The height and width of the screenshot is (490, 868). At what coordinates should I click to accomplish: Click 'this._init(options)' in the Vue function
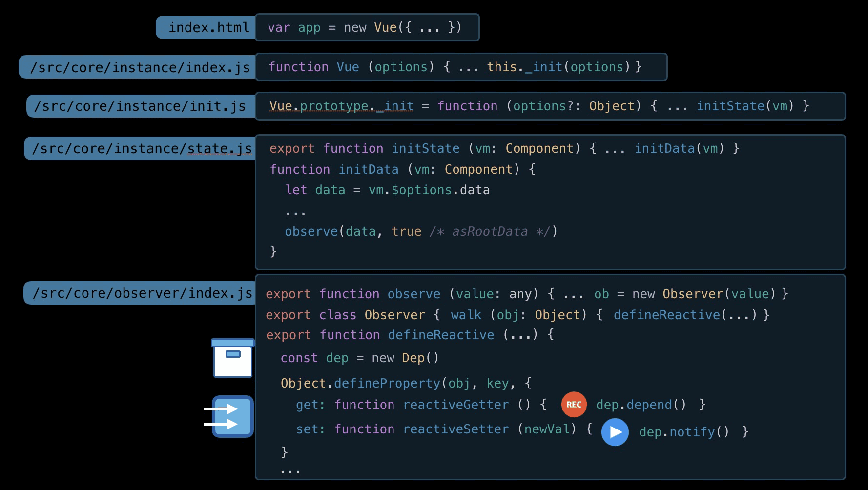point(559,67)
